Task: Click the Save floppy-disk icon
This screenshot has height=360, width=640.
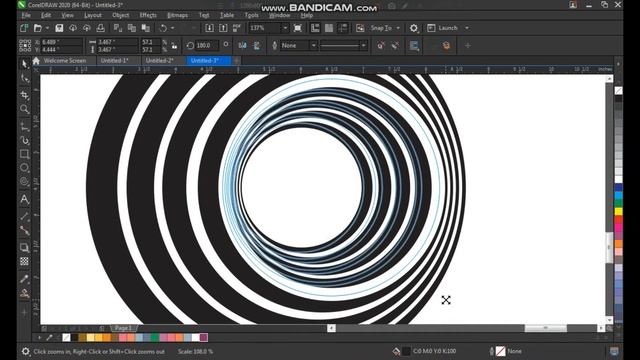Action: (59, 28)
